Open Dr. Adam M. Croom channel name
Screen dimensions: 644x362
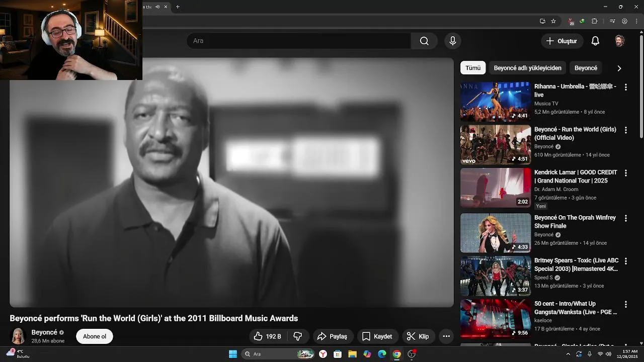(x=556, y=190)
